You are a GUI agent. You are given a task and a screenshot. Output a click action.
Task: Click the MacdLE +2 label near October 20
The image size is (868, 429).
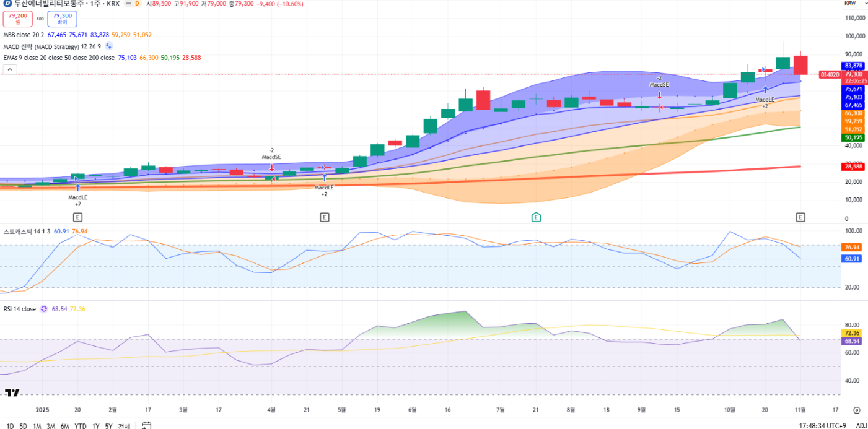click(765, 103)
